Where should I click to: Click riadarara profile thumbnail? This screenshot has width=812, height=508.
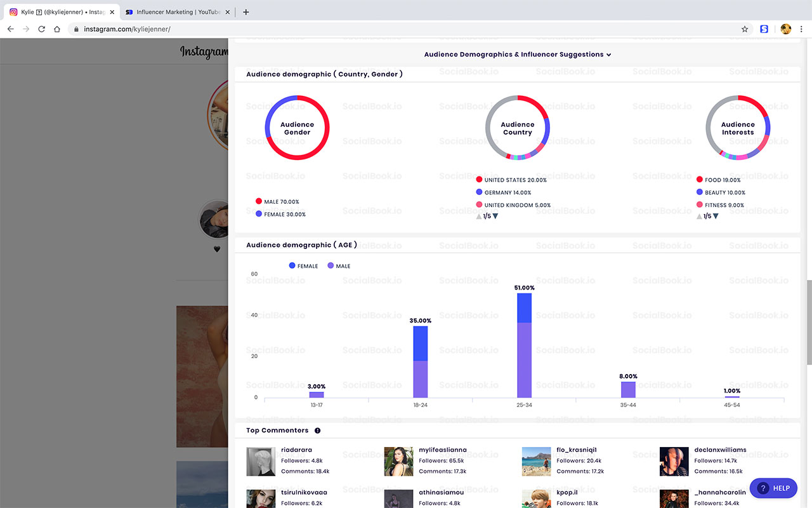261,462
